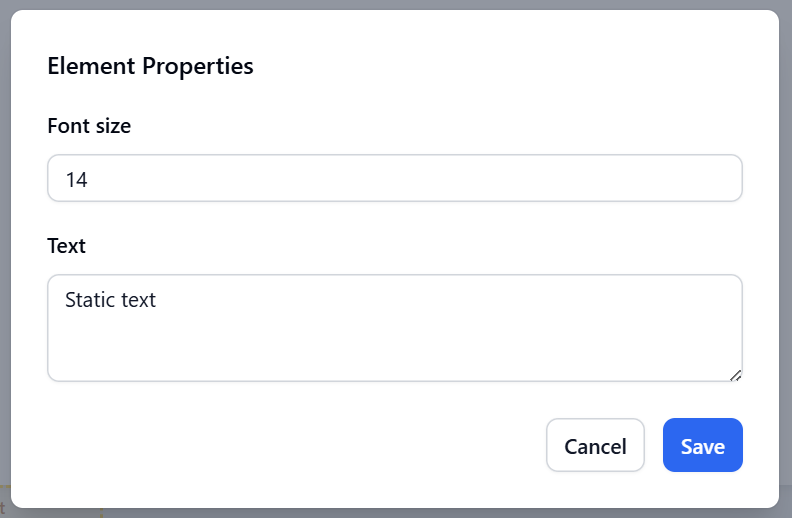Click the middle of the Font size box

coord(394,178)
